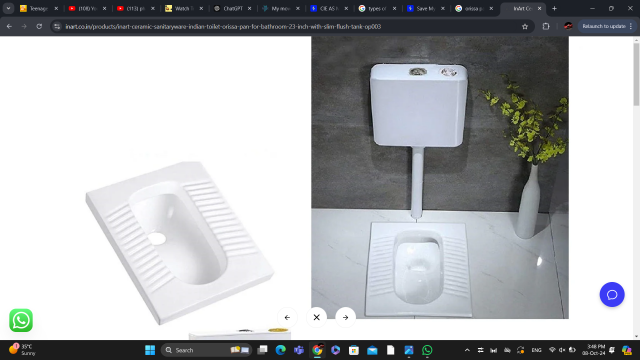The width and height of the screenshot is (640, 360).
Task: Open a new browser tab
Action: [554, 8]
